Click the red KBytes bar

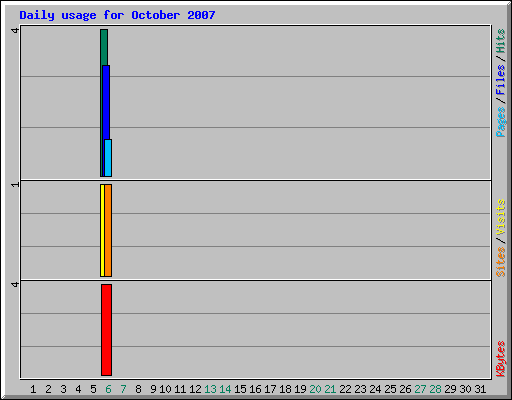pos(106,330)
